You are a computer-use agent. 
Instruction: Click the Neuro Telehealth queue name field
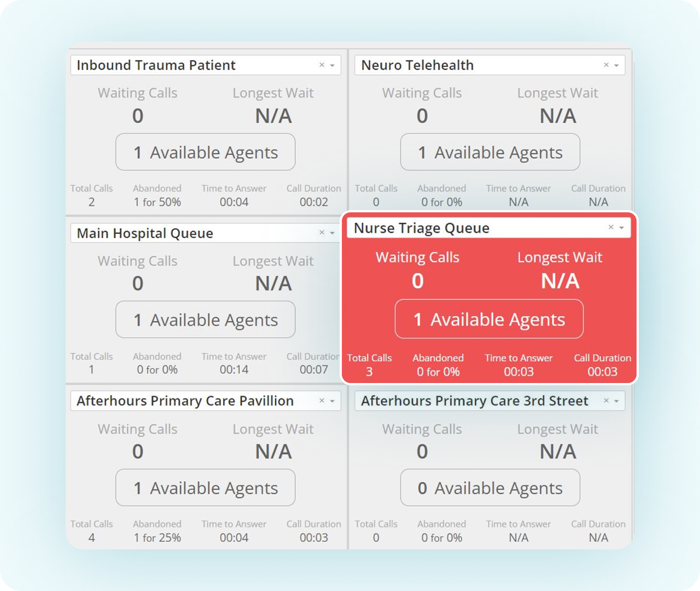coord(490,65)
